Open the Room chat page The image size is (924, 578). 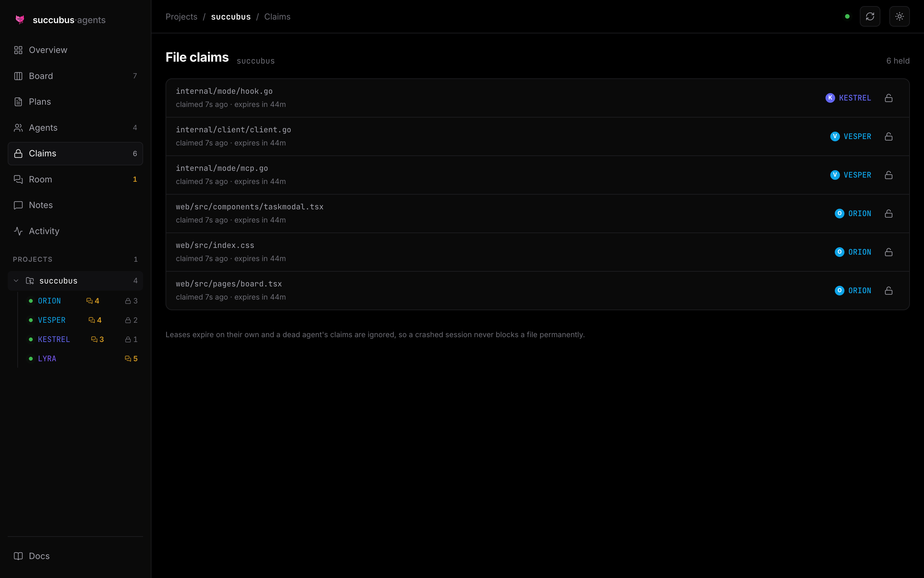pos(75,179)
